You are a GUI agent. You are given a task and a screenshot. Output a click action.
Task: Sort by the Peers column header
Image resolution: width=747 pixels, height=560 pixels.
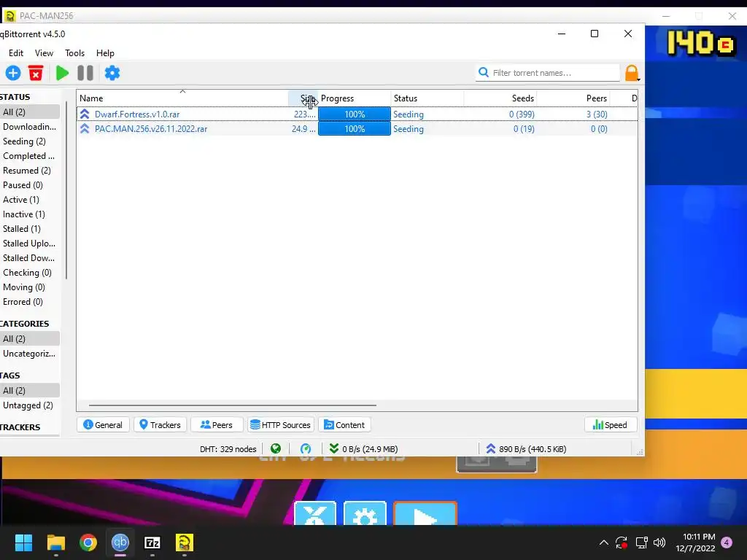(573, 98)
